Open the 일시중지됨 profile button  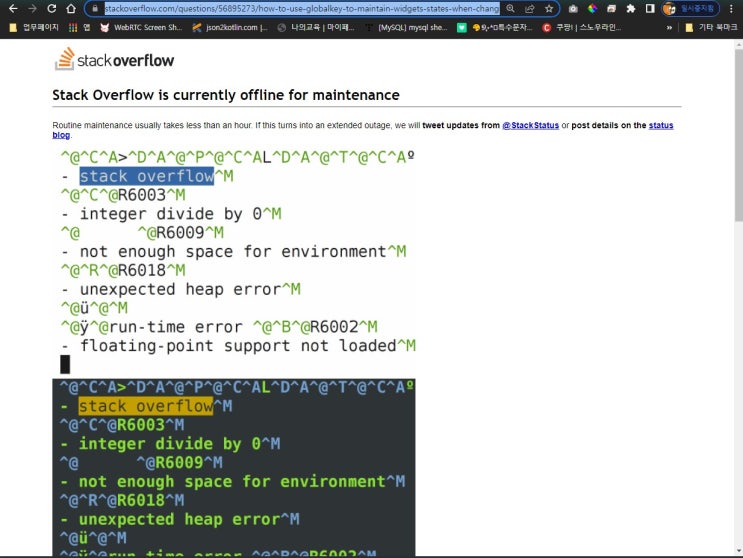click(691, 8)
